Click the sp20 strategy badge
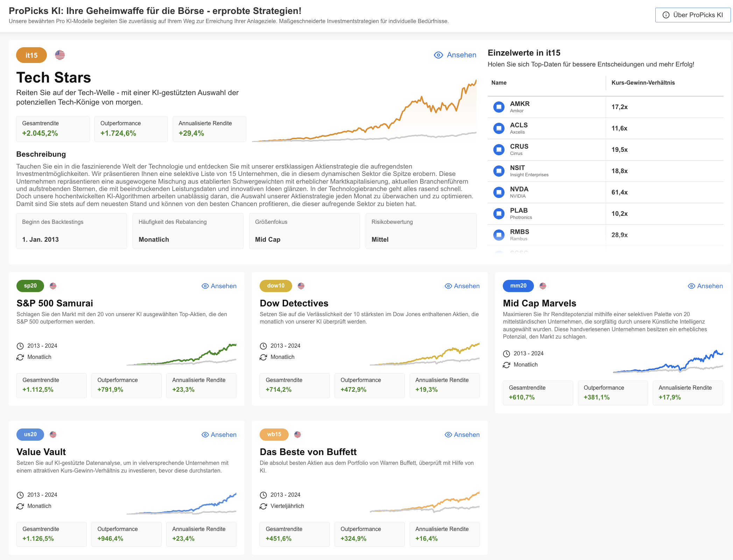The image size is (733, 560). tap(30, 286)
